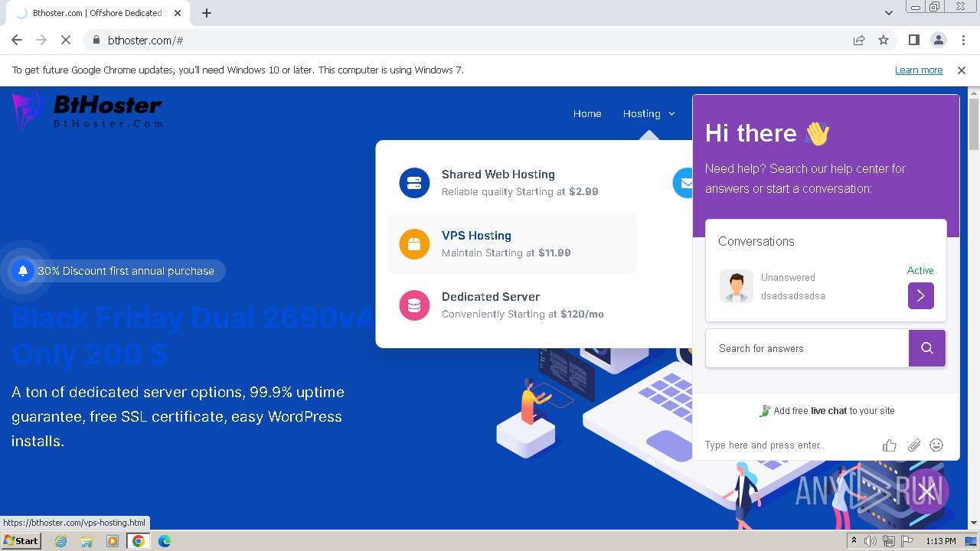
Task: Close the chat widget with round X button
Action: point(927,491)
